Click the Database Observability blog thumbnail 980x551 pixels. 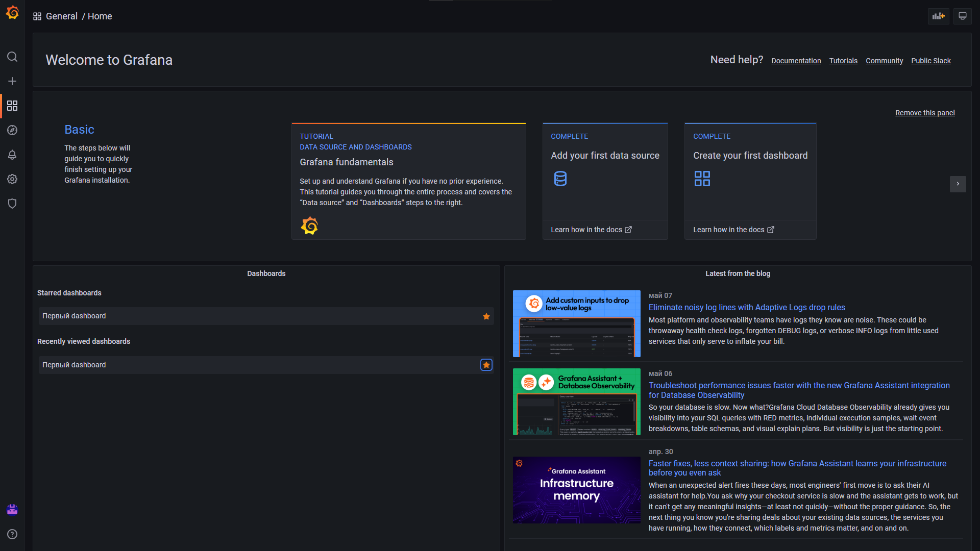[x=577, y=402]
